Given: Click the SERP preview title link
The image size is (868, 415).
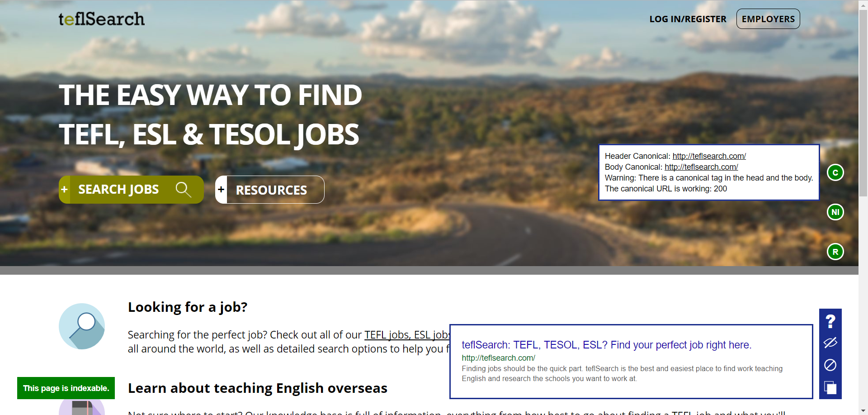Looking at the screenshot, I should click(606, 345).
